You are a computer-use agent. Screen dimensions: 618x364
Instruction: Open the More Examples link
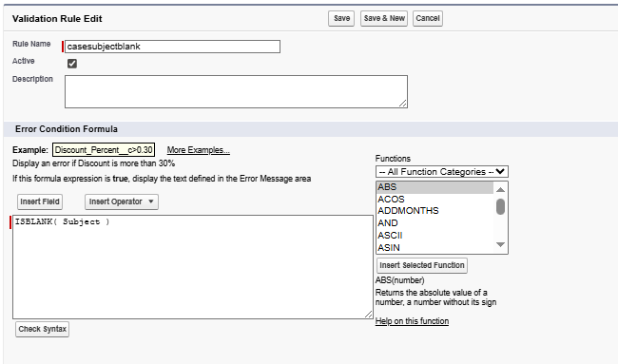coord(199,150)
